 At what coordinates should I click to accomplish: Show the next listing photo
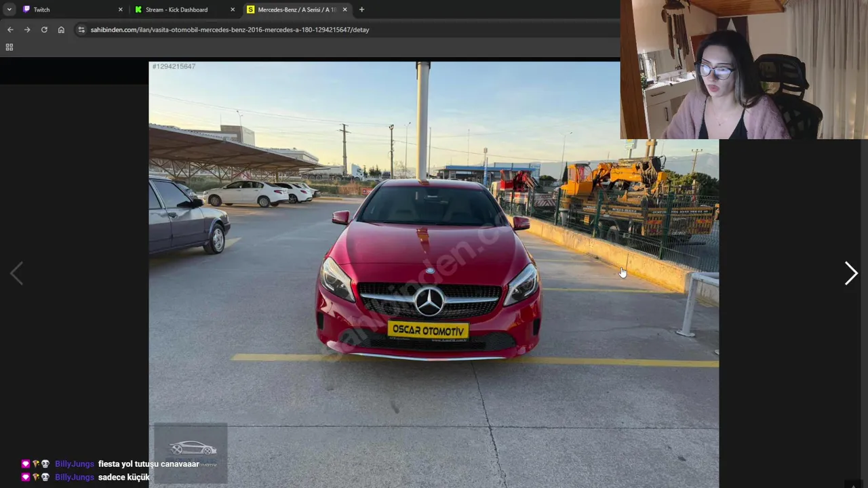(x=851, y=273)
